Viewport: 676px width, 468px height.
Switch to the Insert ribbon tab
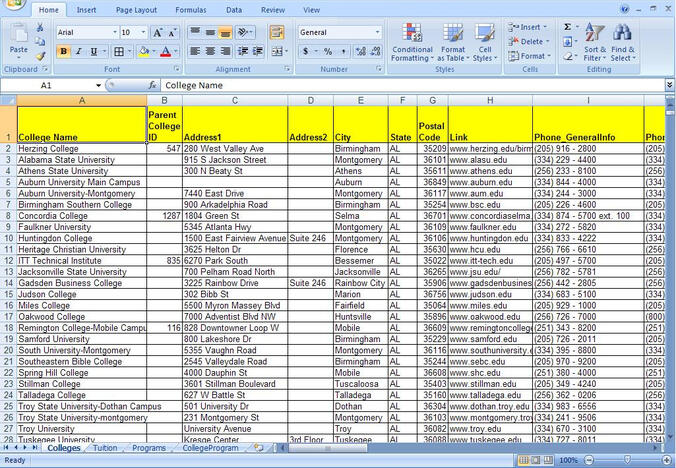point(86,10)
